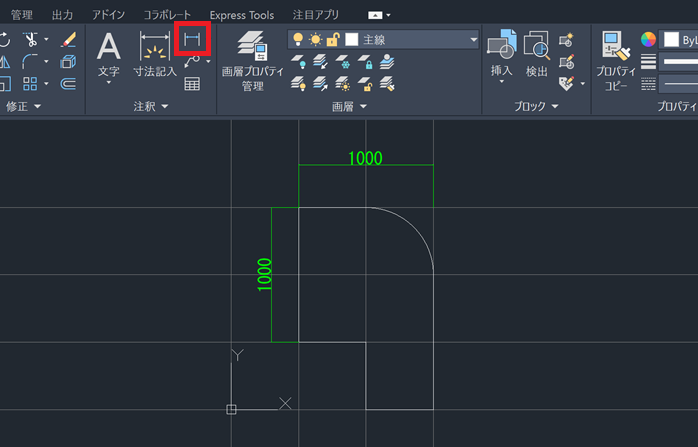The width and height of the screenshot is (698, 447).
Task: Select the 検出 block detect tool
Action: 536,55
